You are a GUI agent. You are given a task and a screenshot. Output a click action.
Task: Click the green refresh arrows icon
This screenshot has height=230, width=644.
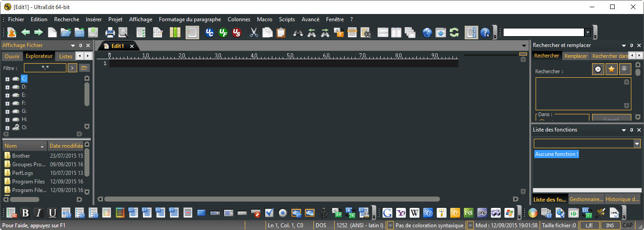pos(454,33)
